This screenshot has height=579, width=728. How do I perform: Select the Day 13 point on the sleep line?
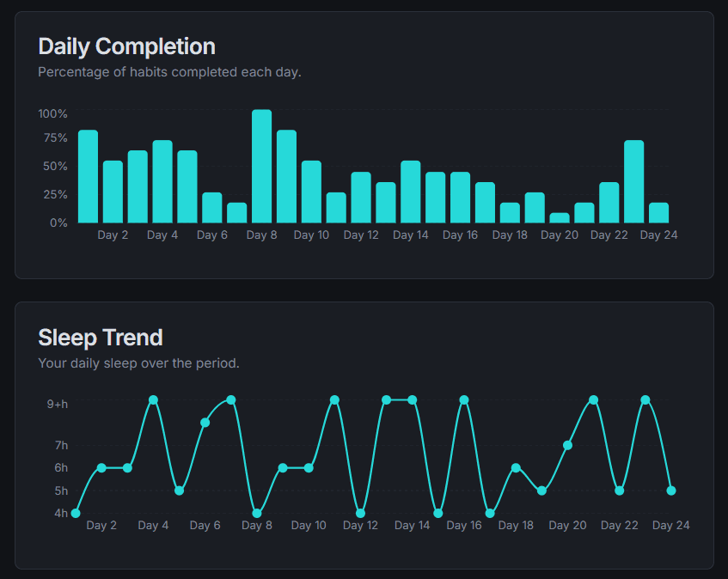pyautogui.click(x=387, y=399)
